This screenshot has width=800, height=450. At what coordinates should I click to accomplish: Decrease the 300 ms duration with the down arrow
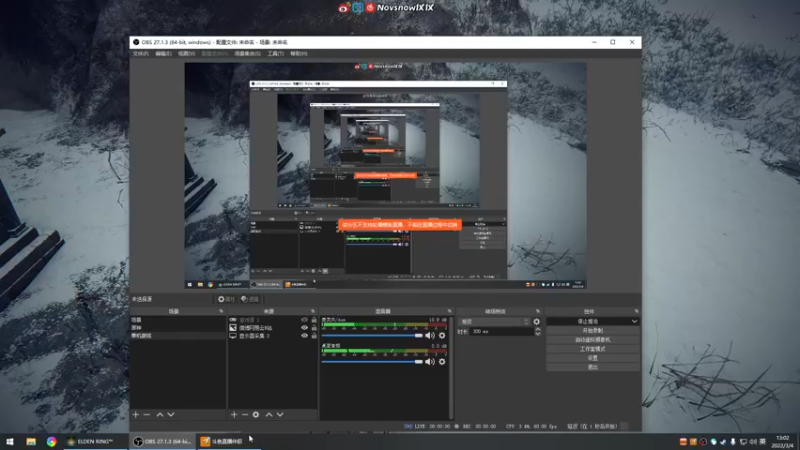click(537, 334)
